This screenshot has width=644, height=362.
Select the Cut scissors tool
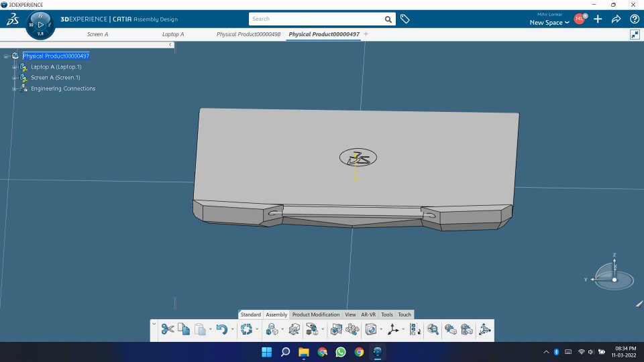click(167, 329)
